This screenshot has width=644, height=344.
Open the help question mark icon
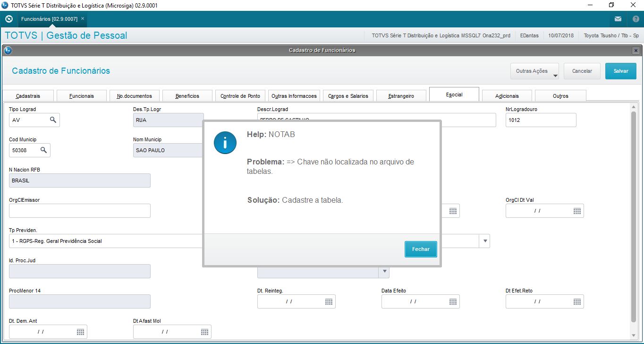636,19
